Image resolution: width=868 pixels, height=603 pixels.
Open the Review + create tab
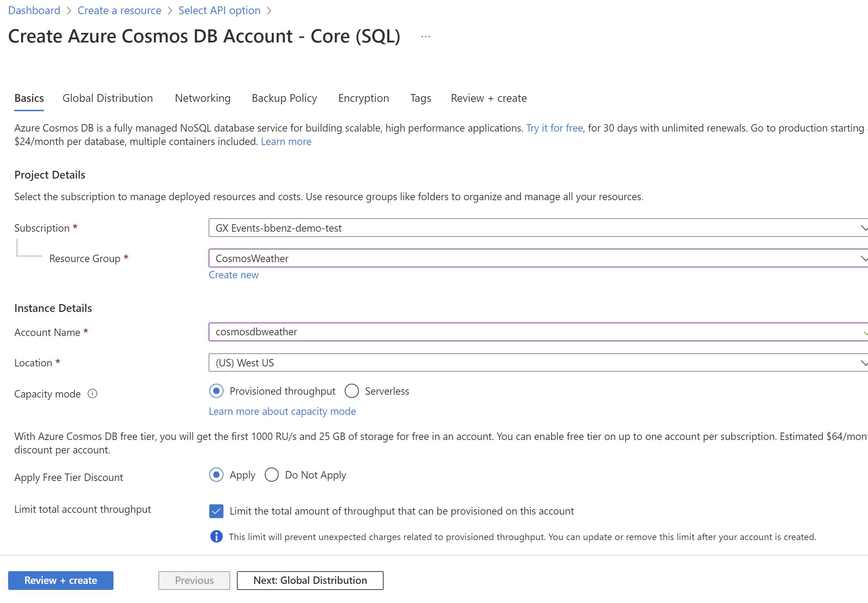489,98
